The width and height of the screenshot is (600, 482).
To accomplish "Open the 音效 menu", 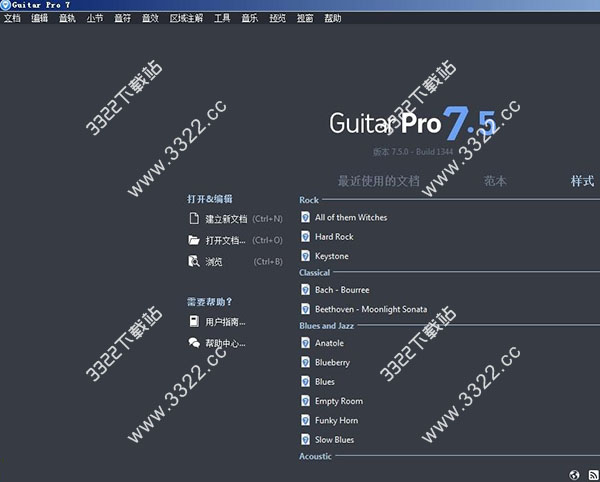I will (x=150, y=18).
